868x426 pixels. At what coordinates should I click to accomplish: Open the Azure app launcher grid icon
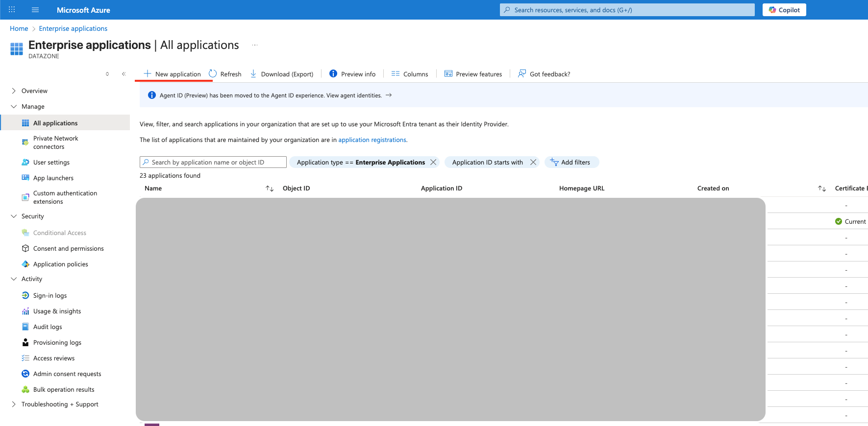coord(12,10)
